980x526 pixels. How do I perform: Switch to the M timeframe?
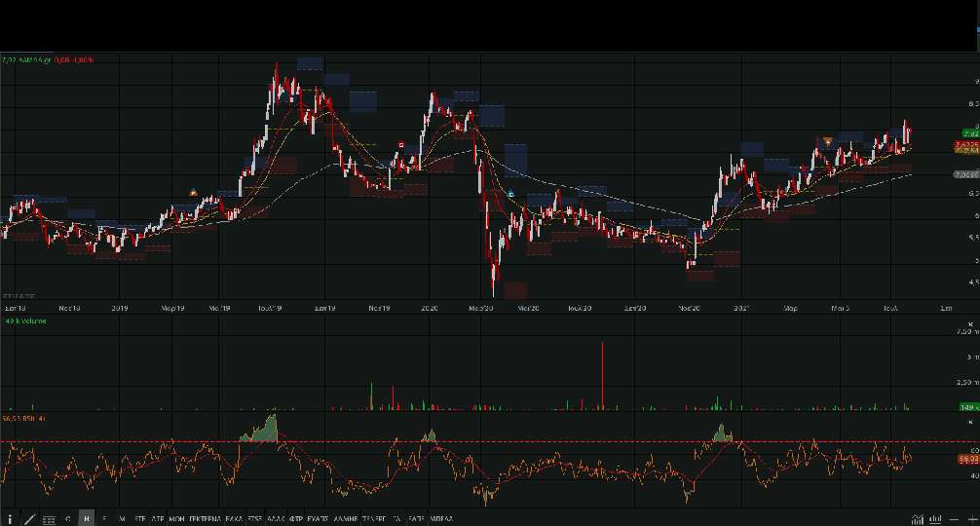(122, 519)
